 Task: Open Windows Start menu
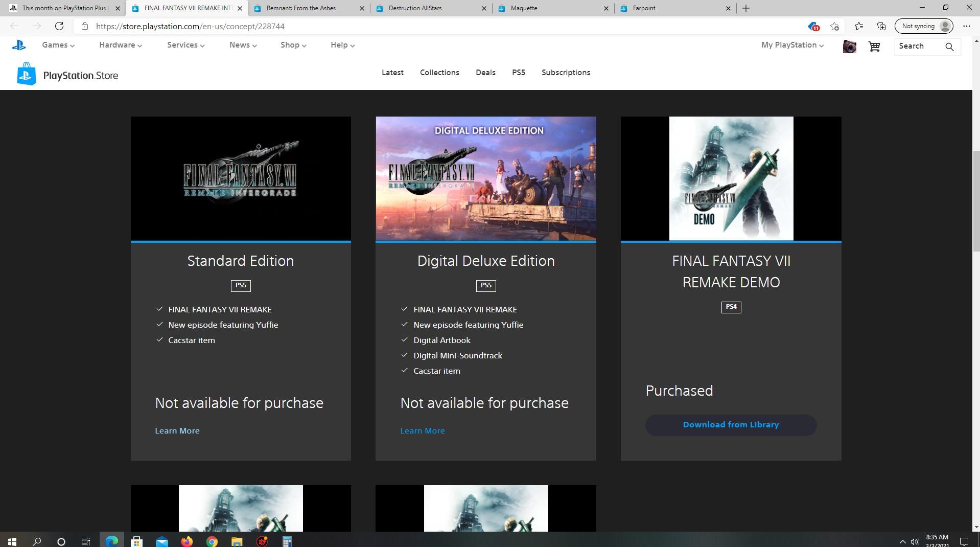[12, 541]
